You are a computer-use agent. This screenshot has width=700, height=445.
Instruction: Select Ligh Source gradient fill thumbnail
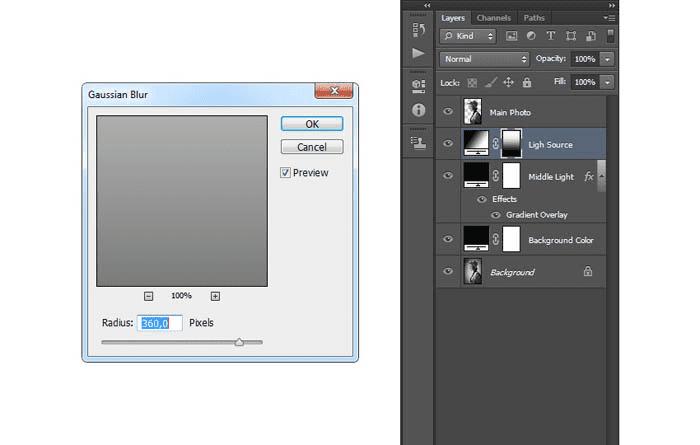tap(476, 143)
